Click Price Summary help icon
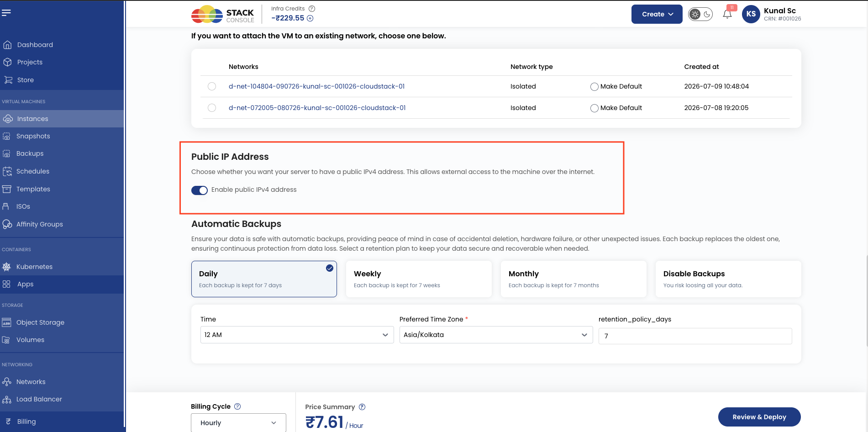Image resolution: width=868 pixels, height=432 pixels. pos(362,407)
